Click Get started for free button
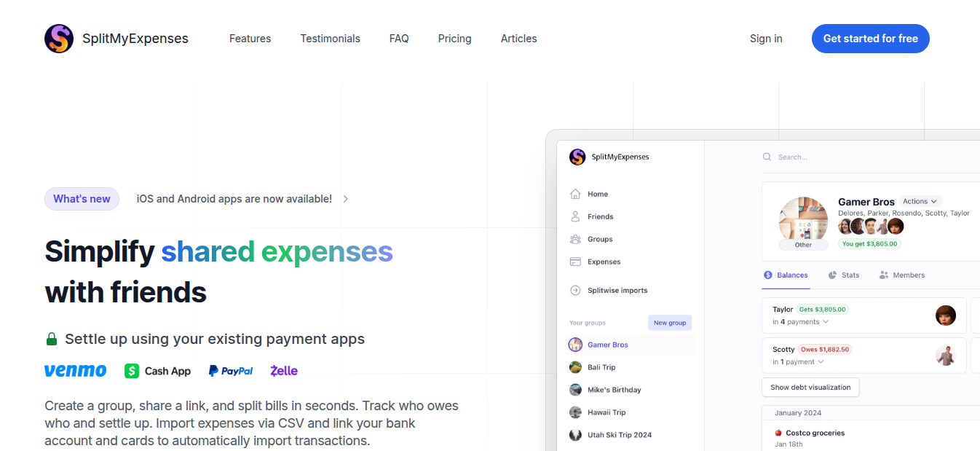Screen dimensions: 980x451 tap(870, 39)
